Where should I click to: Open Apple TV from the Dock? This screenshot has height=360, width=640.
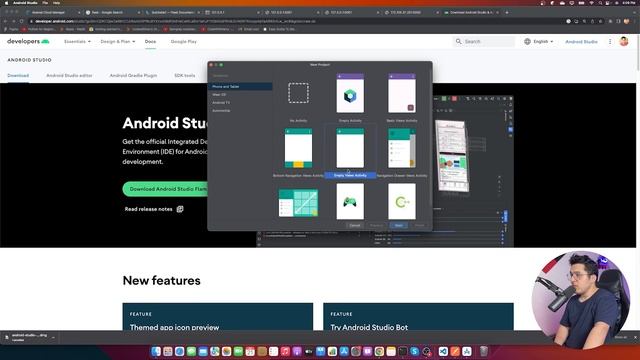coord(309,351)
